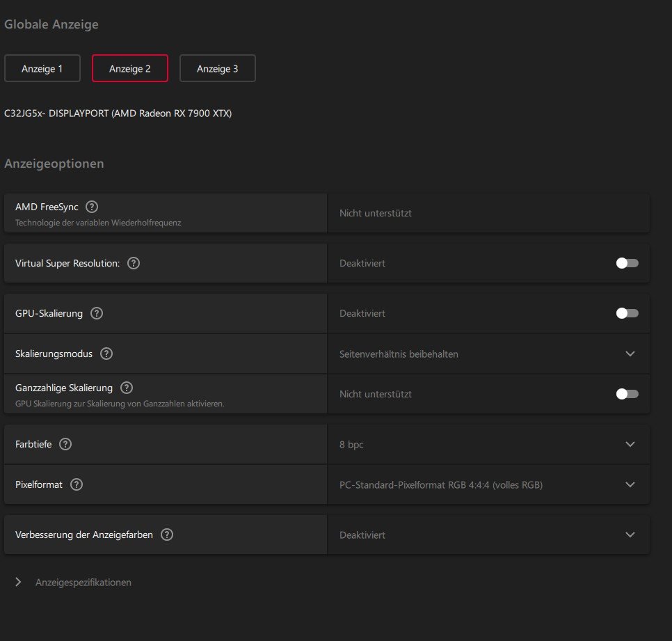
Task: Enable the Virtual Super Resolution toggle
Action: click(x=627, y=263)
